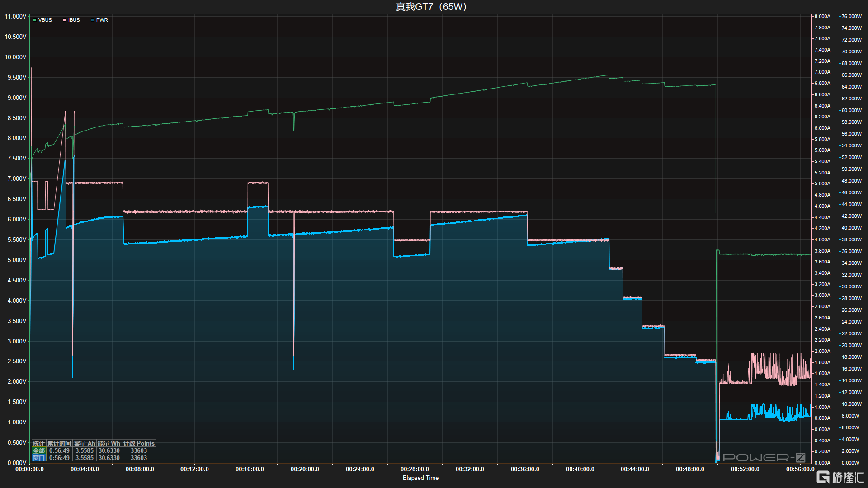Click the 8.000A current axis label
The height and width of the screenshot is (488, 868).
point(822,16)
